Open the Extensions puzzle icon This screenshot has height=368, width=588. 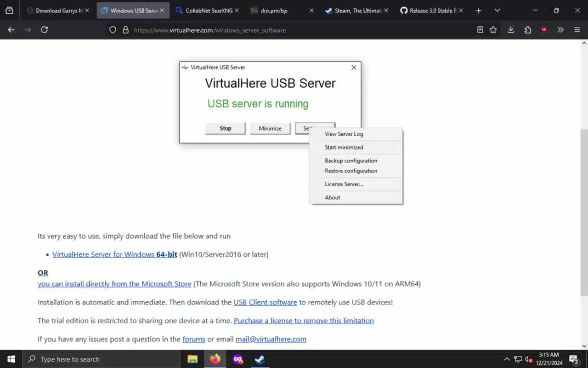click(527, 30)
